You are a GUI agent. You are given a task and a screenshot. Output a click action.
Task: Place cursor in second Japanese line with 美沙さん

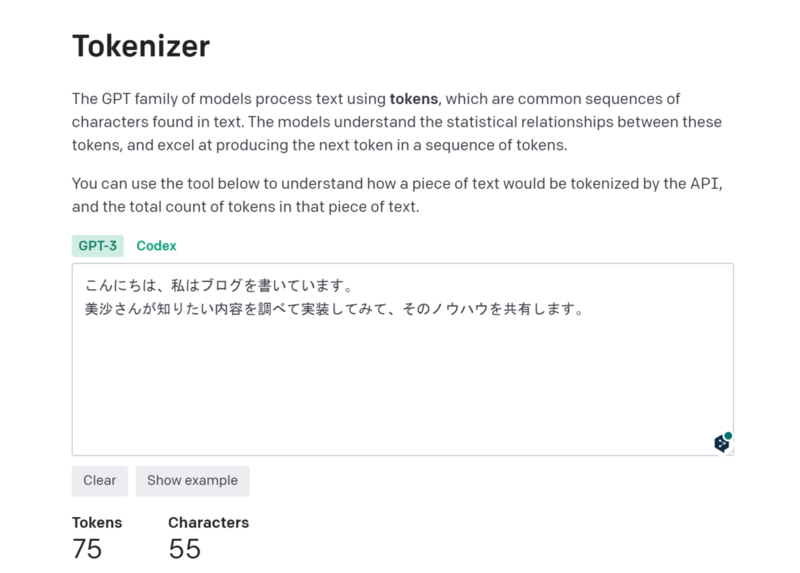pos(334,309)
